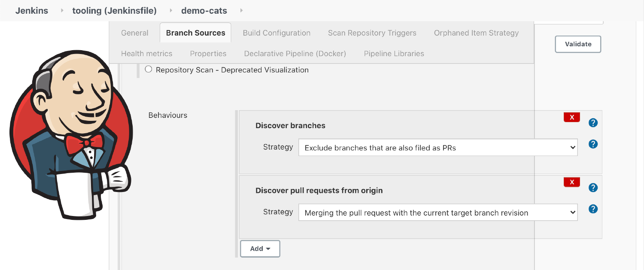Screen dimensions: 644x270
Task: Open the tooling (Jenkinsfile) breadcrumb link
Action: 114,11
